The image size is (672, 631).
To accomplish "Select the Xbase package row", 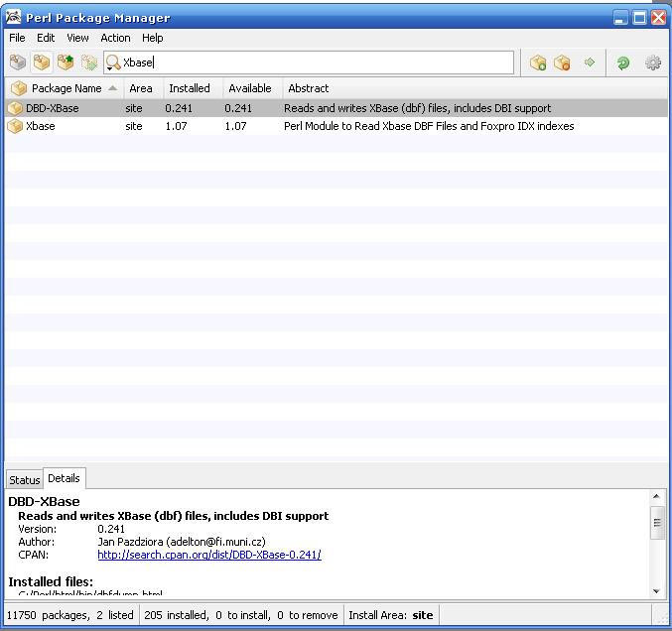I will tap(336, 126).
